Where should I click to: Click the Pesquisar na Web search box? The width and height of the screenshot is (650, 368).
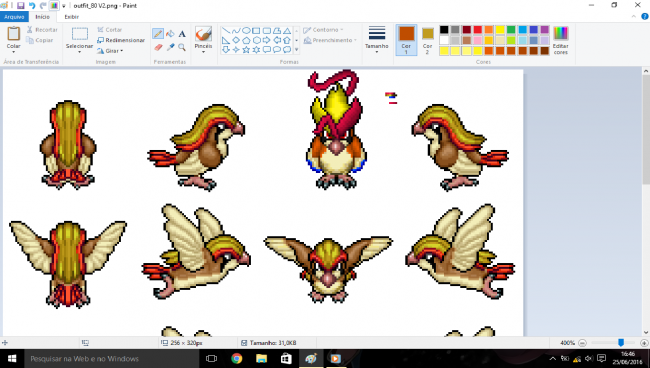coord(111,358)
